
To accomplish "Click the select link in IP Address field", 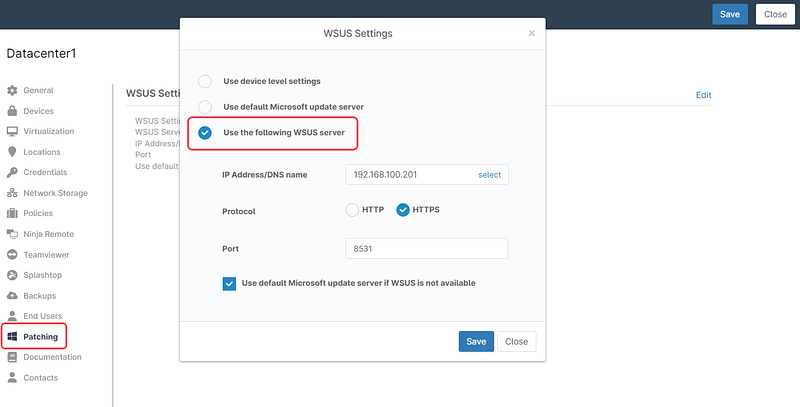I will (490, 174).
